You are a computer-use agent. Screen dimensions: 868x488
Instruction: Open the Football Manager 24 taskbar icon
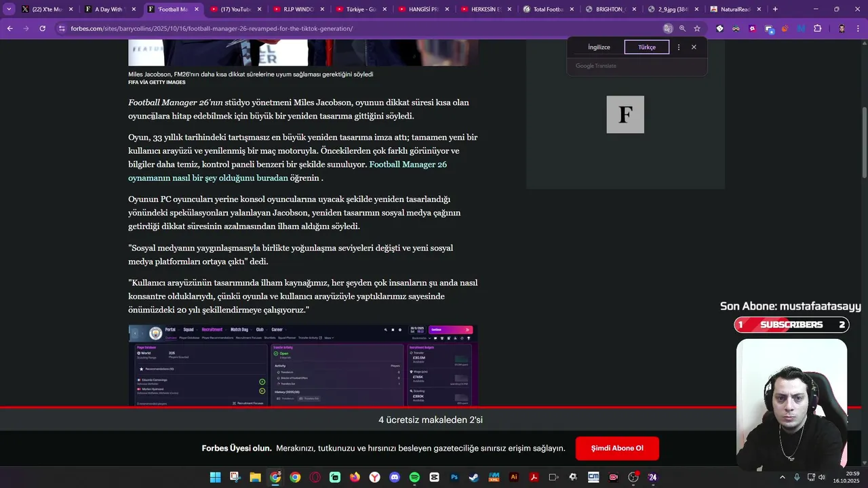pyautogui.click(x=653, y=477)
